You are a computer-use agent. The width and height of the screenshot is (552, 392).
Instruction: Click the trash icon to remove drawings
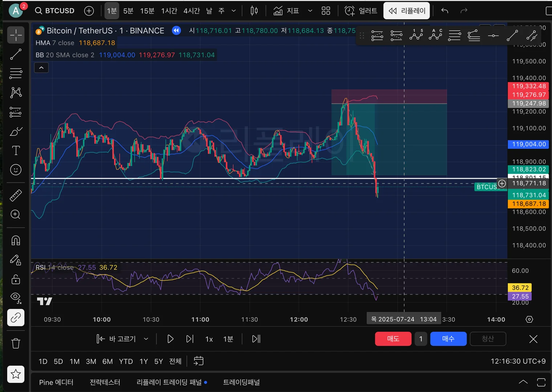point(16,343)
